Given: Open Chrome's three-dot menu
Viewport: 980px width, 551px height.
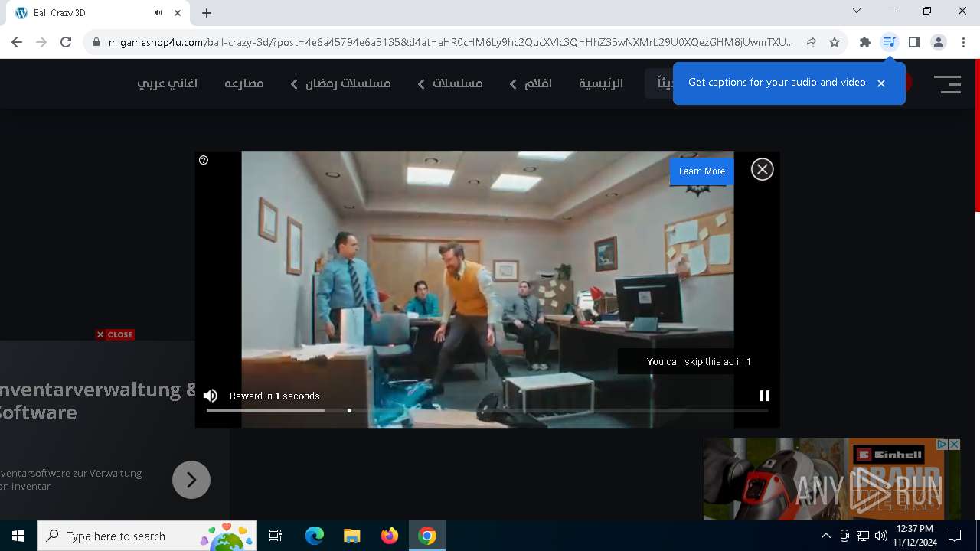Looking at the screenshot, I should click(x=963, y=42).
